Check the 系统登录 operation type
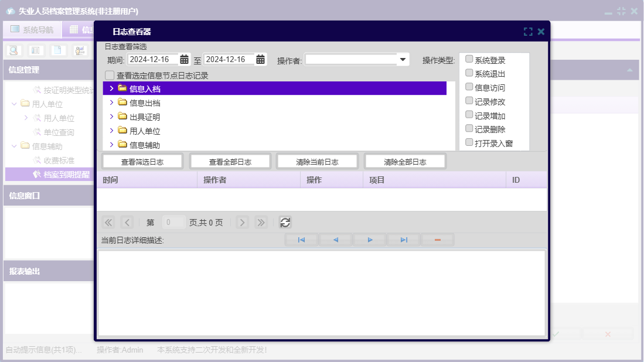 [469, 59]
